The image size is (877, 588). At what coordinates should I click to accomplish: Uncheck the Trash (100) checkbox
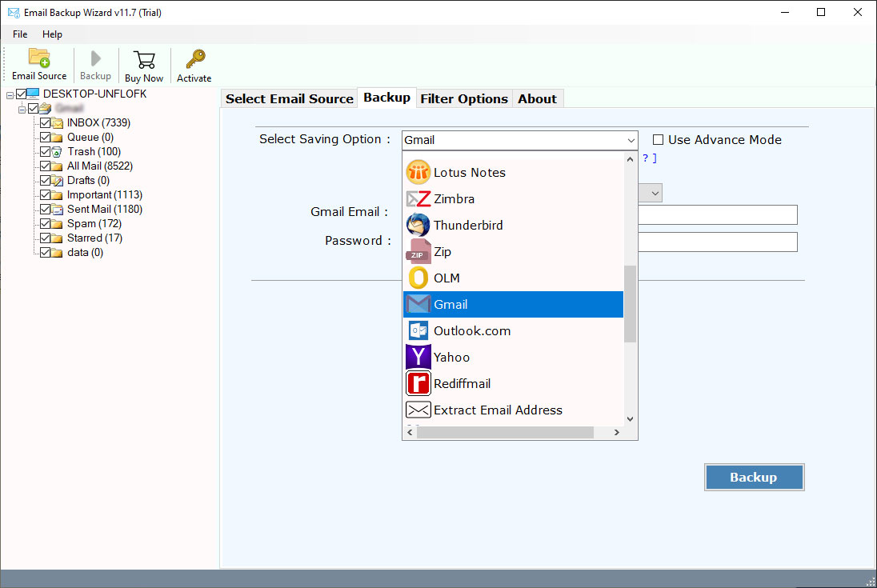pos(46,151)
